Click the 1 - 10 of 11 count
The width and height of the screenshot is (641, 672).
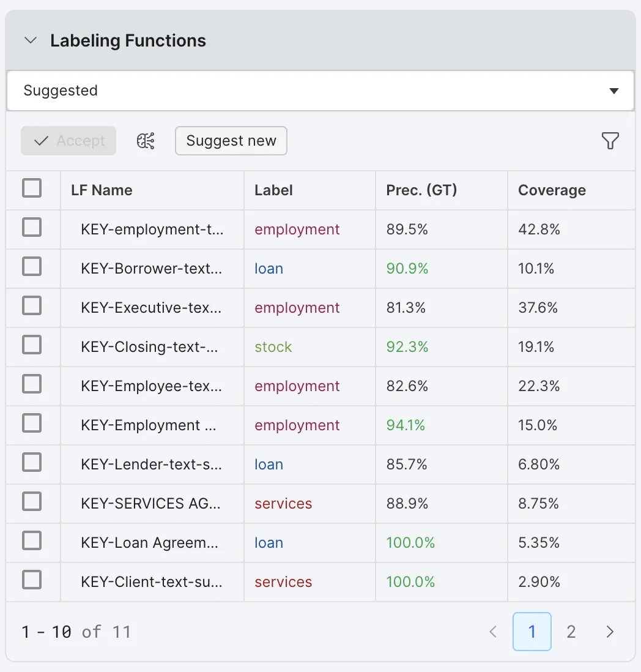(x=76, y=632)
